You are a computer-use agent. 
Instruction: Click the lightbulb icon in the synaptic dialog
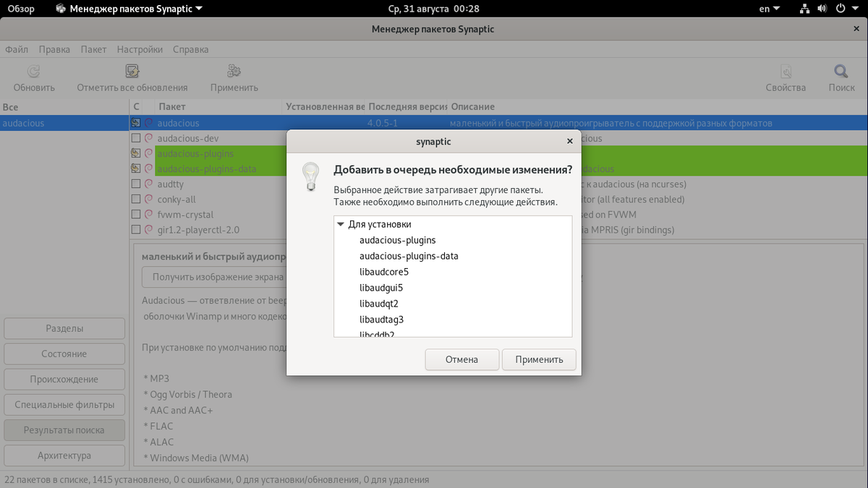[310, 176]
